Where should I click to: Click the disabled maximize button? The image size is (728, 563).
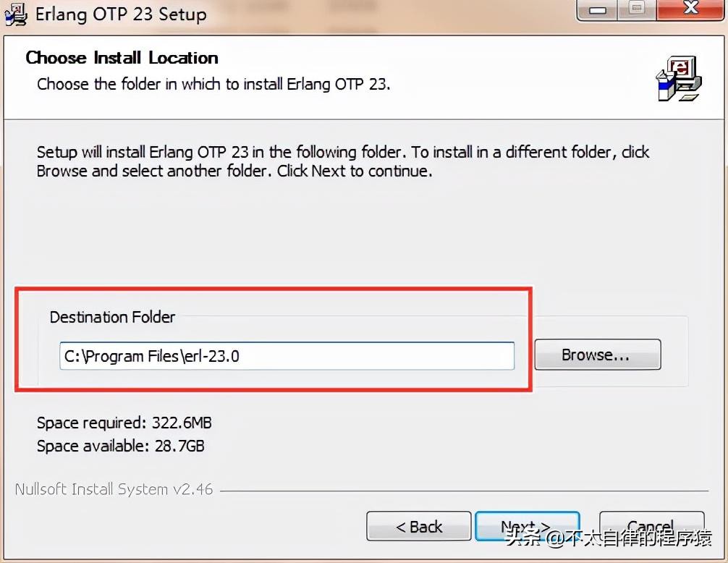pos(636,10)
